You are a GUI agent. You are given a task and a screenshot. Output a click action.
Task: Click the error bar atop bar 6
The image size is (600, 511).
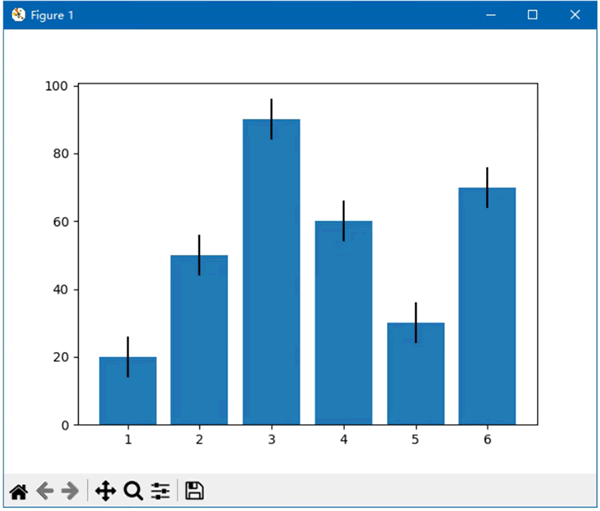pos(487,188)
